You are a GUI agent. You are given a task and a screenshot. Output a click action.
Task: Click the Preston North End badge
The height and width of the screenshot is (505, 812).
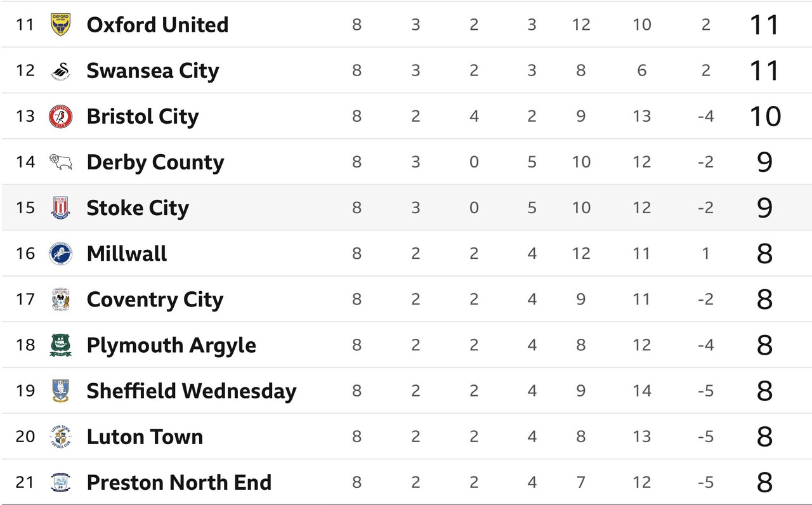click(60, 482)
